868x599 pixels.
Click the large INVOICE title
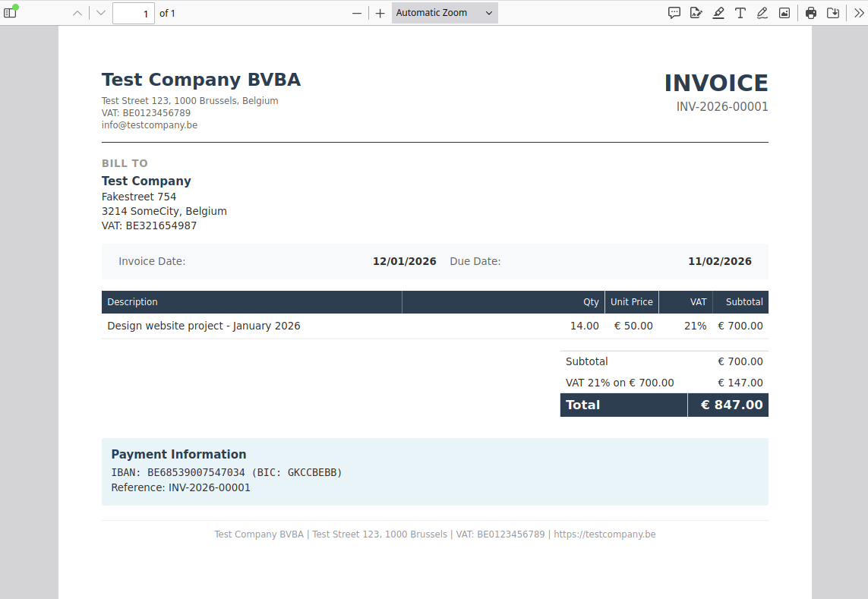[716, 84]
